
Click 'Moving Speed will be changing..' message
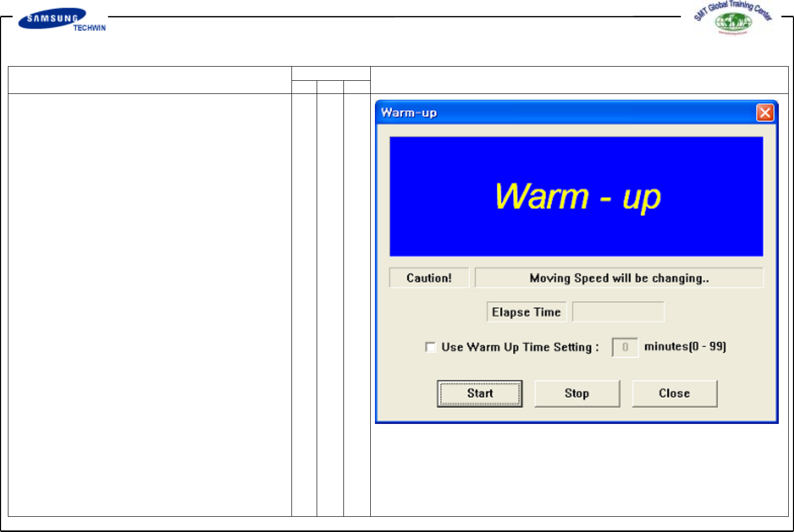click(x=619, y=278)
